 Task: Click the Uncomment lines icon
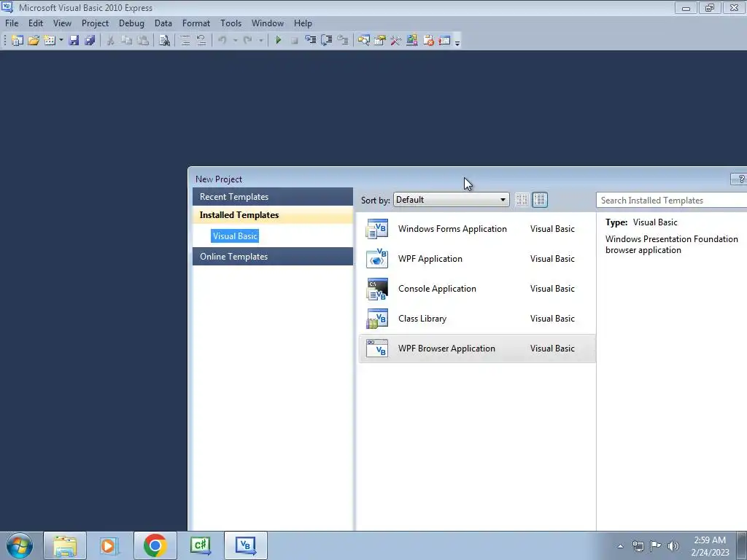coord(201,41)
